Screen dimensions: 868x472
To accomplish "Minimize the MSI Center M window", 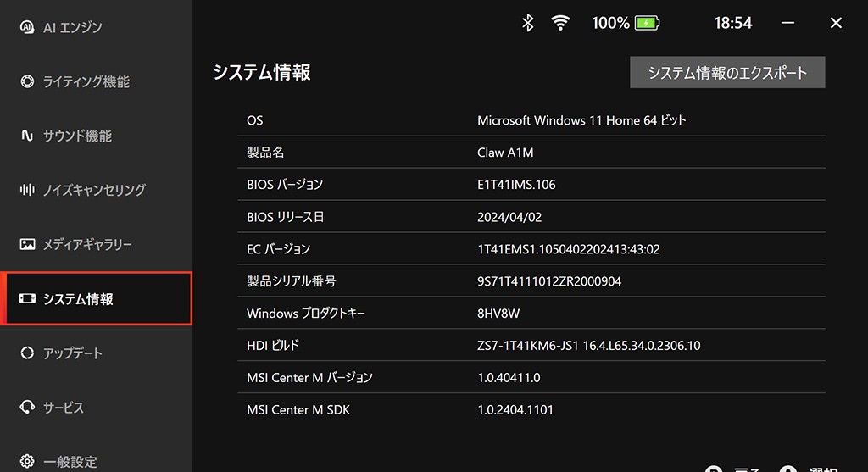I will [787, 23].
